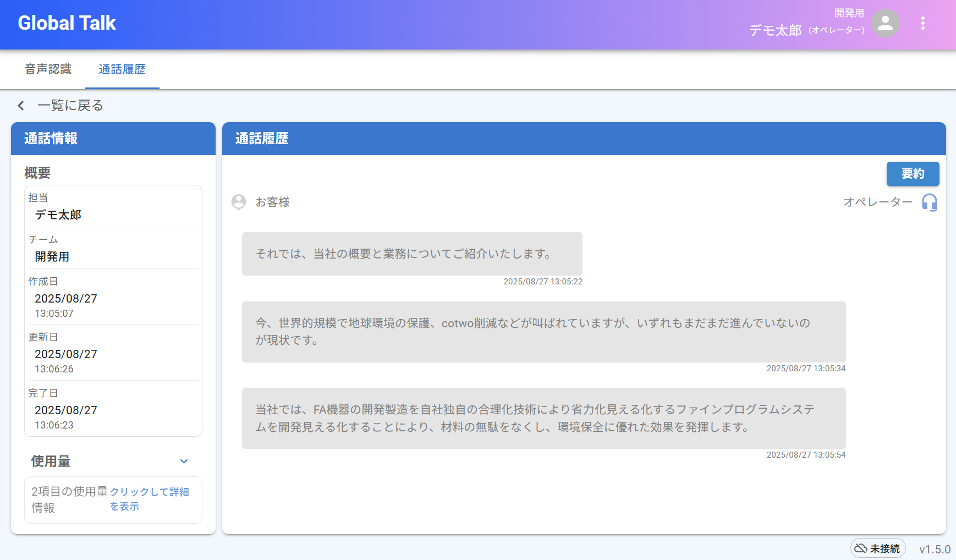Click the first message about 当社の概要
The width and height of the screenshot is (956, 560).
click(412, 254)
